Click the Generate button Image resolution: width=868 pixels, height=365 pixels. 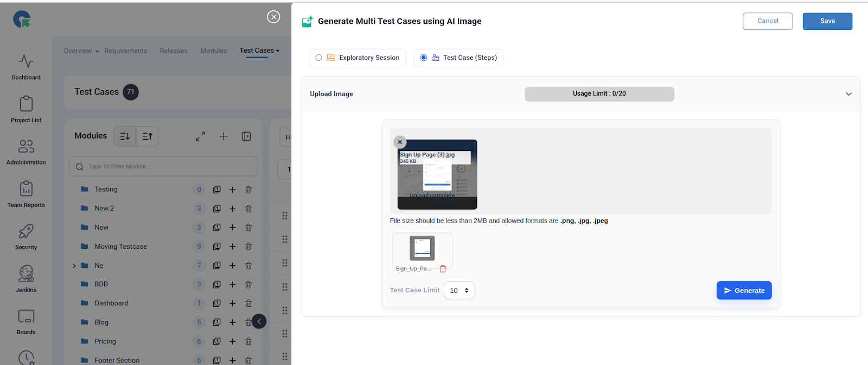(744, 291)
